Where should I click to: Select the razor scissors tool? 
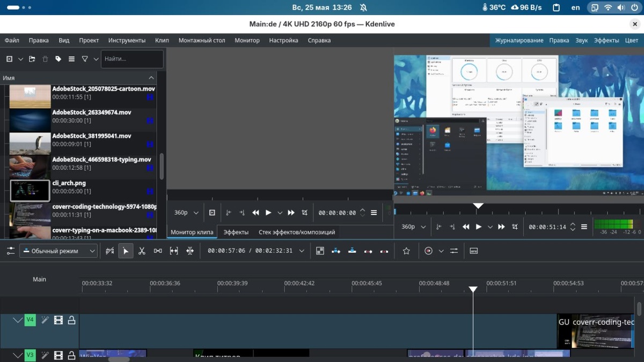[x=142, y=250]
